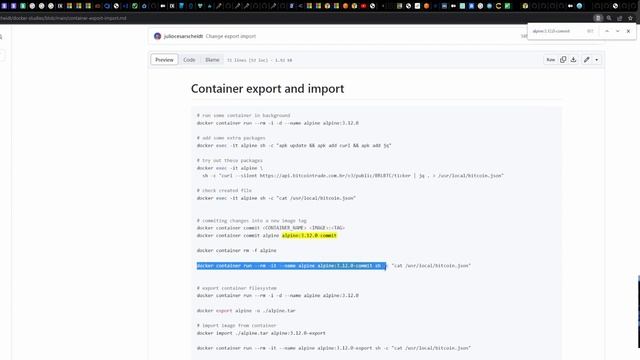Viewport: 640px width, 360px height.
Task: Open the zoom magnifier icon in address bar
Action: coord(609,18)
